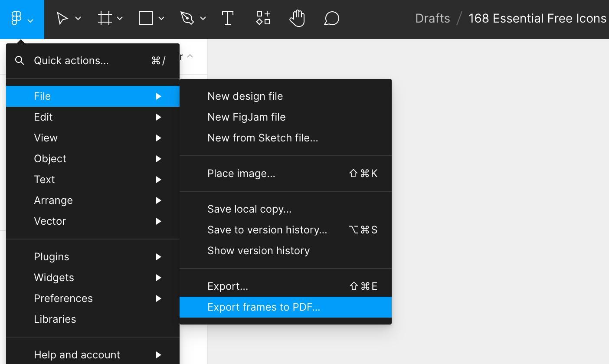This screenshot has height=364, width=609.
Task: Open the Vector submenu
Action: pyautogui.click(x=93, y=221)
